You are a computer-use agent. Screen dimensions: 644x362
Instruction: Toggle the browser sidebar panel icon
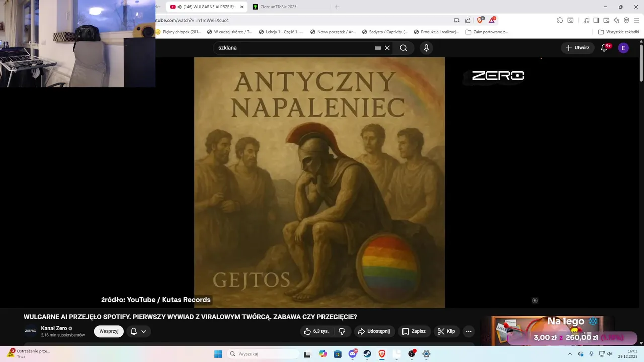[596, 20]
